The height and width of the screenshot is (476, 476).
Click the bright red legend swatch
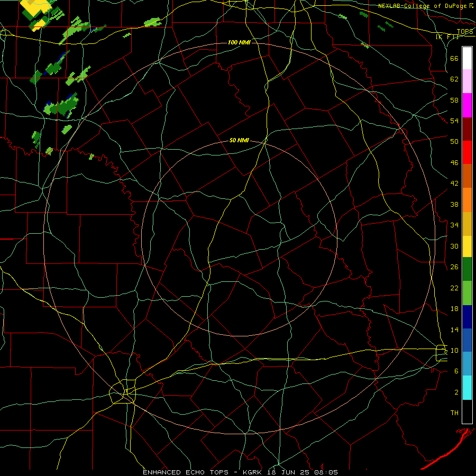click(x=467, y=152)
